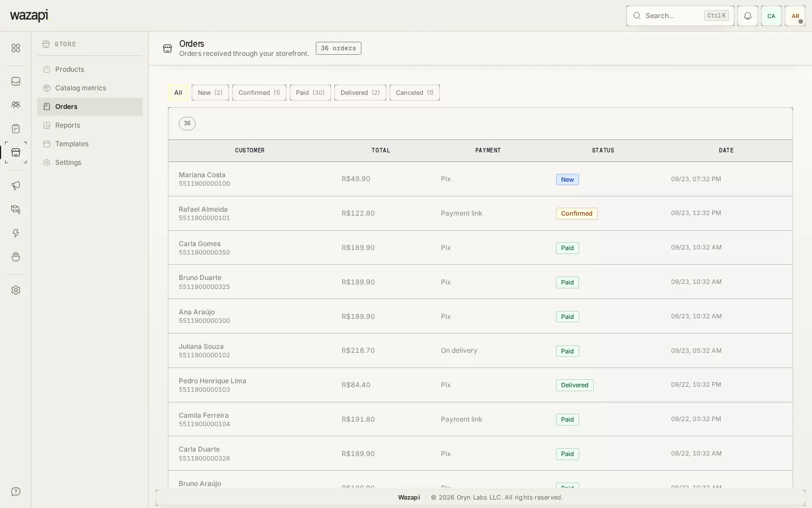Click the 36 orders badge

[x=338, y=49]
